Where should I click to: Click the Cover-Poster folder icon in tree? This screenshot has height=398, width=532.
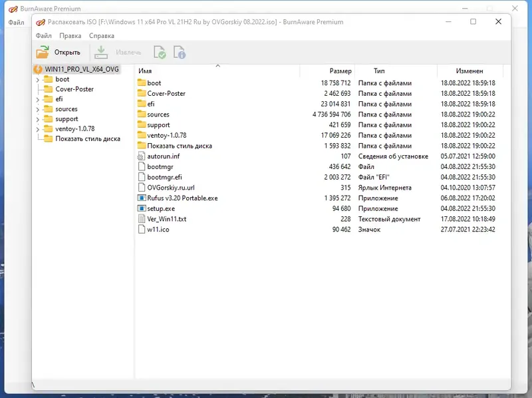(x=49, y=89)
